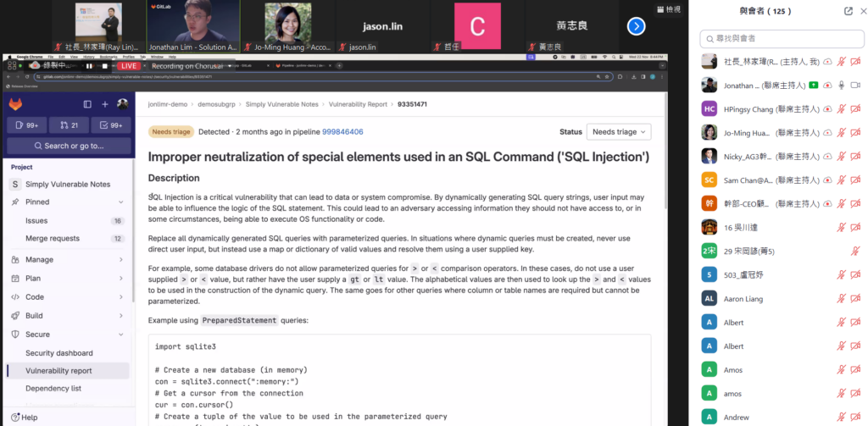
Task: Open the issues counter showing 99+
Action: (26, 125)
